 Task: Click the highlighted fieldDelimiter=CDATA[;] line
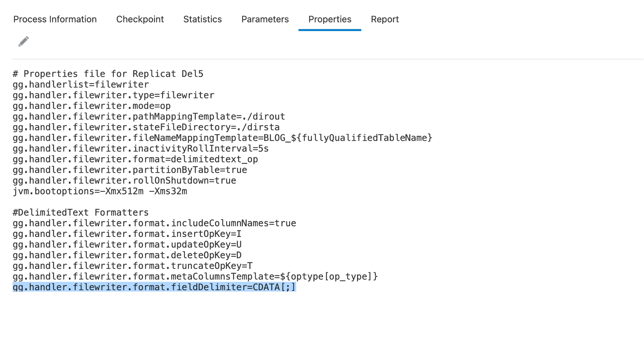(x=154, y=287)
